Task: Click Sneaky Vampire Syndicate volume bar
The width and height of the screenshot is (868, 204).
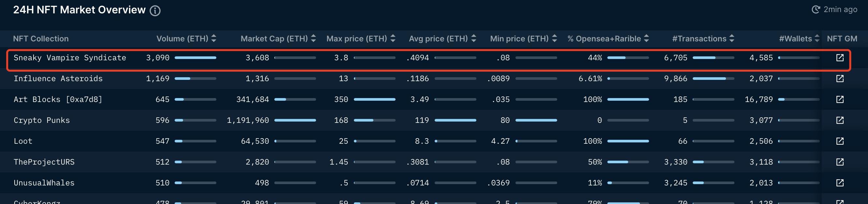Action: tap(195, 58)
